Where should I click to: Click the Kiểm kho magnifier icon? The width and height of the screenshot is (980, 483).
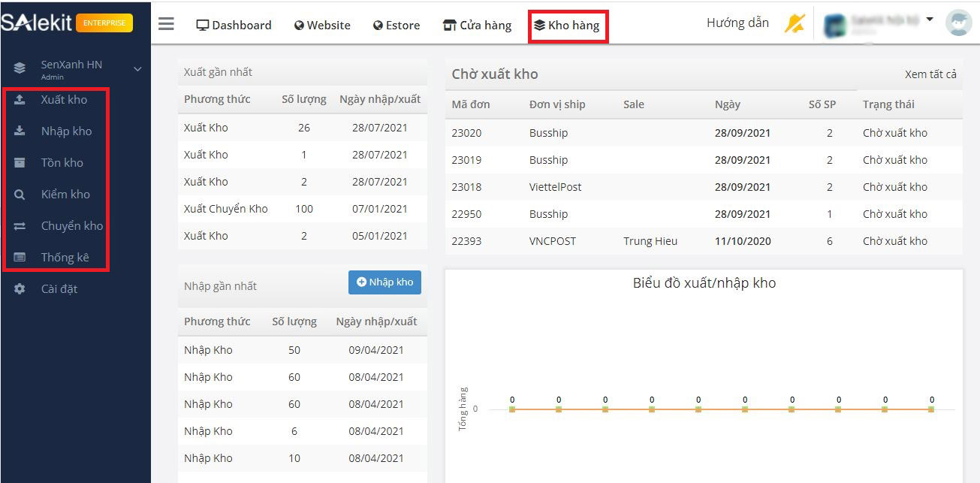[x=20, y=195]
